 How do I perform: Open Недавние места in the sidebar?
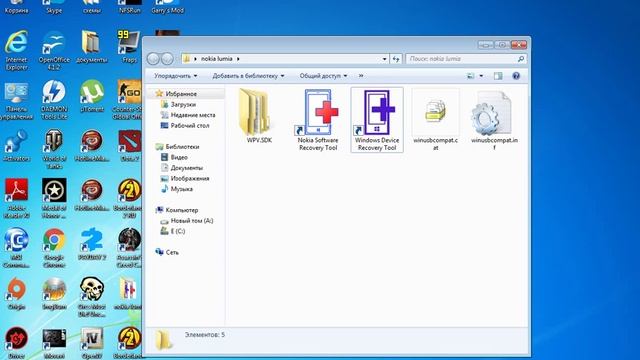[193, 115]
